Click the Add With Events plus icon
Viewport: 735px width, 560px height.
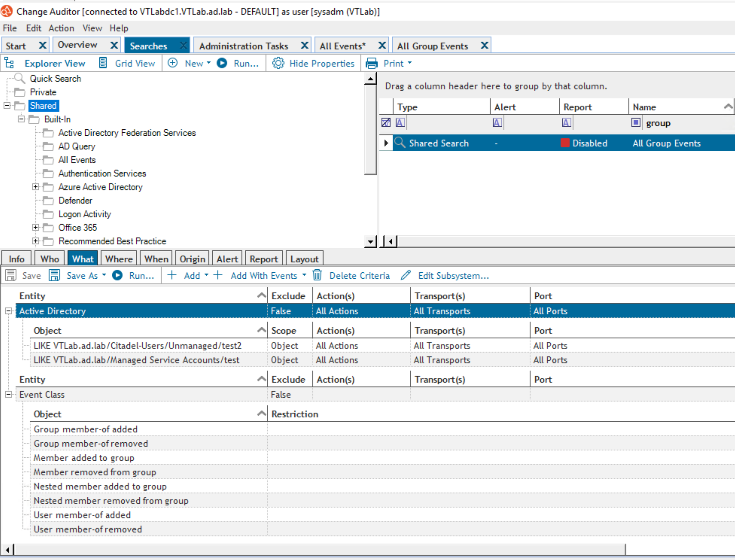pyautogui.click(x=218, y=275)
